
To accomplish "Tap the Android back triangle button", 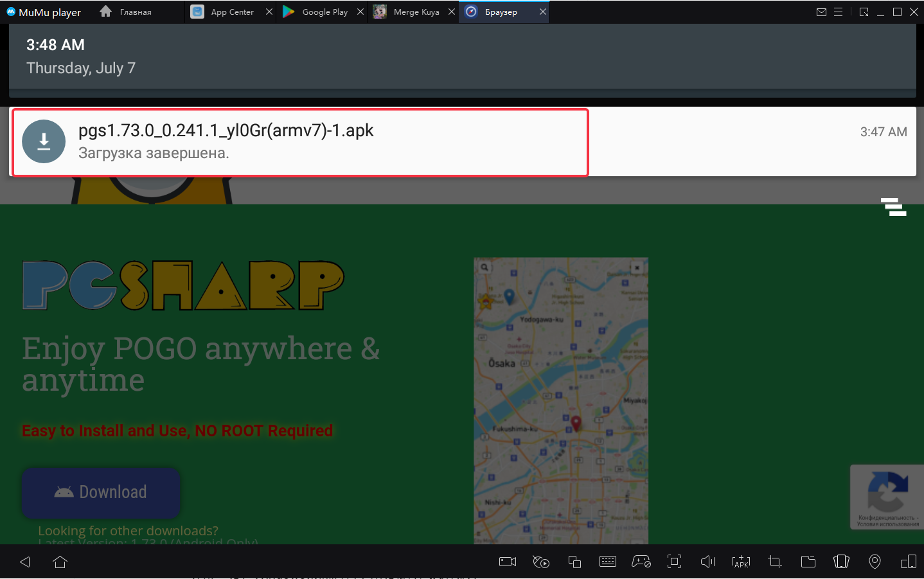I will point(25,562).
